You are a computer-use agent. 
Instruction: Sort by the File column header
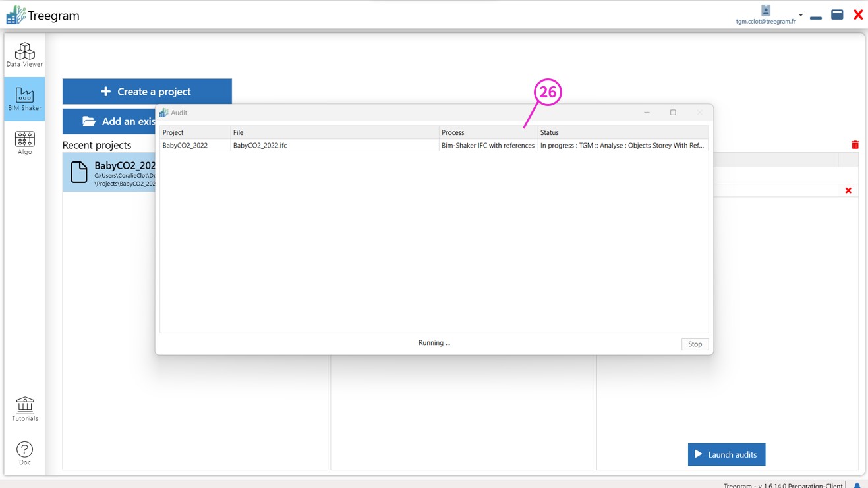[x=334, y=132]
